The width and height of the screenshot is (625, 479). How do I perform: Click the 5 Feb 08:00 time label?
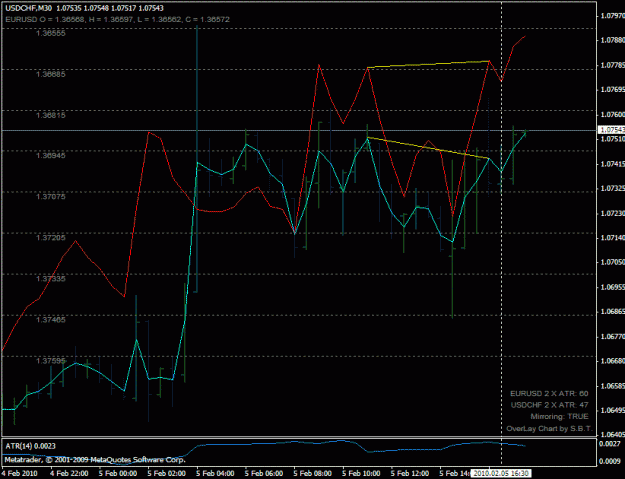tap(312, 473)
